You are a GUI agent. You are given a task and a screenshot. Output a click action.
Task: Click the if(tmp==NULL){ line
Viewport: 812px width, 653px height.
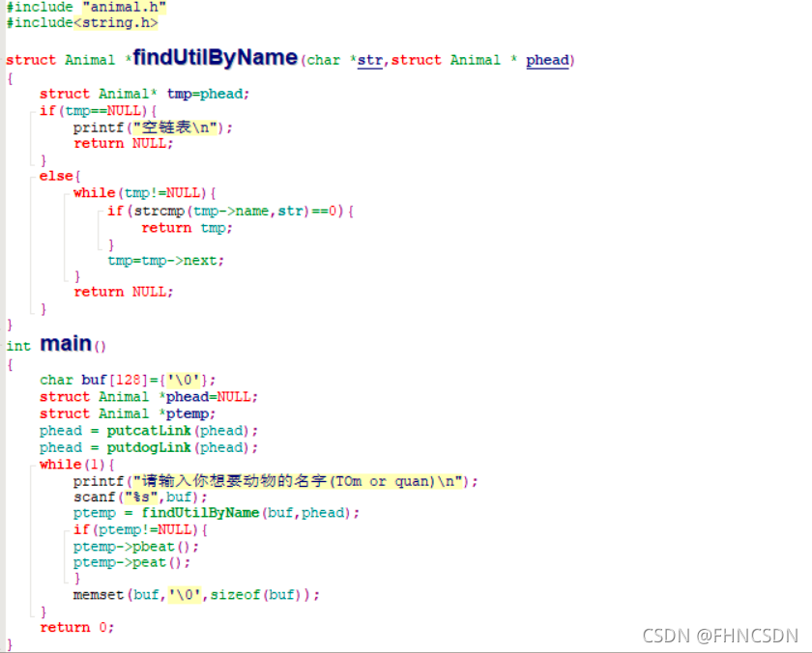click(x=98, y=111)
